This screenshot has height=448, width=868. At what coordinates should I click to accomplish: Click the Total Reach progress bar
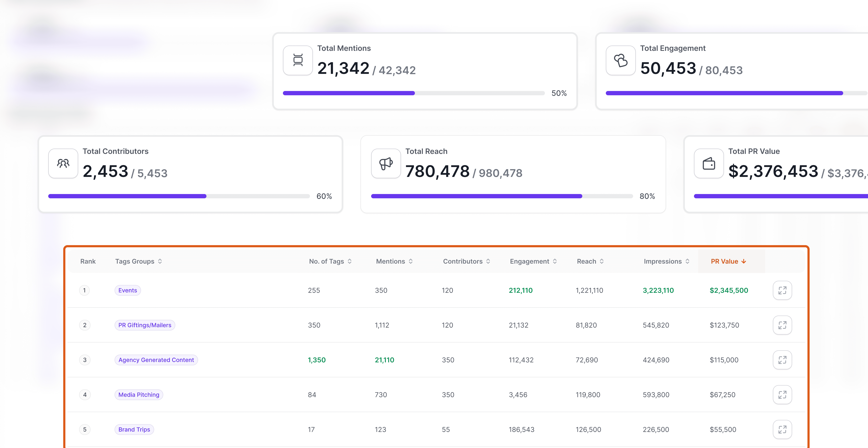pos(502,196)
